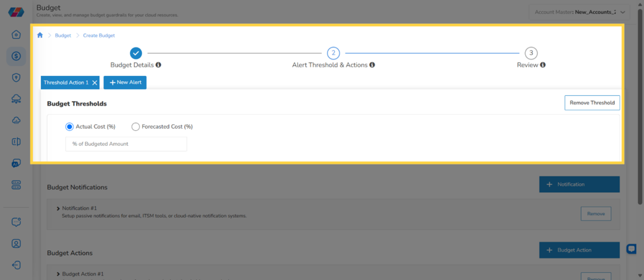The height and width of the screenshot is (280, 644).
Task: Open the server stack sidebar icon
Action: (16, 185)
